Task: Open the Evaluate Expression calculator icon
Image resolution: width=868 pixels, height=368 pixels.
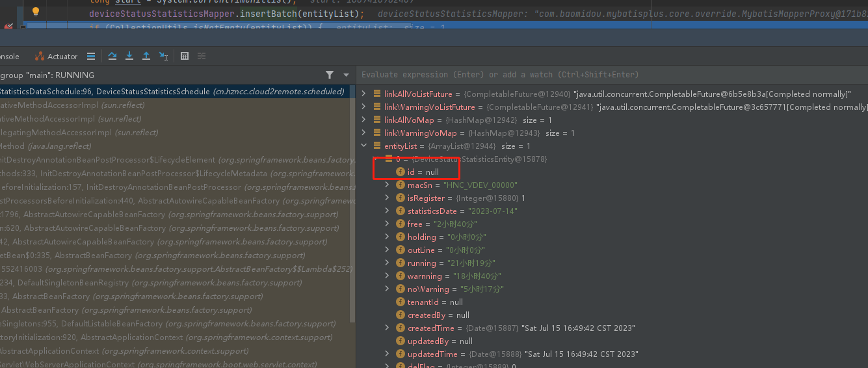Action: coord(185,57)
